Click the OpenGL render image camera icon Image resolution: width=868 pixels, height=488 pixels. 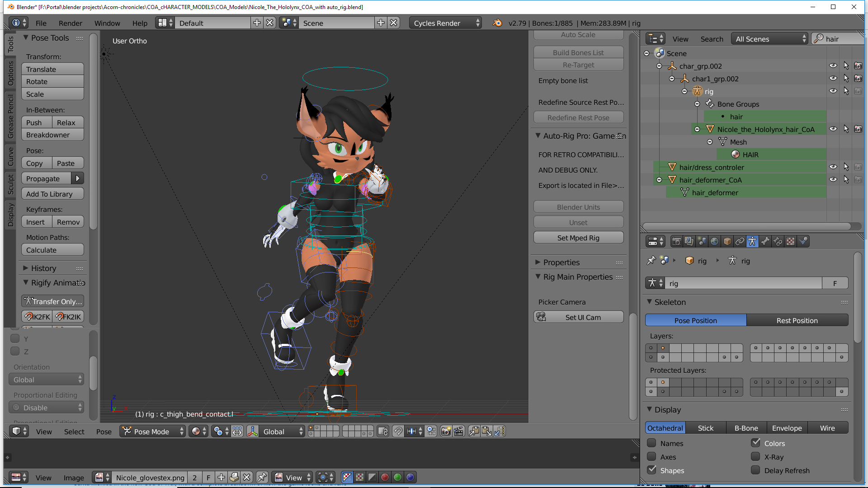[x=446, y=432]
